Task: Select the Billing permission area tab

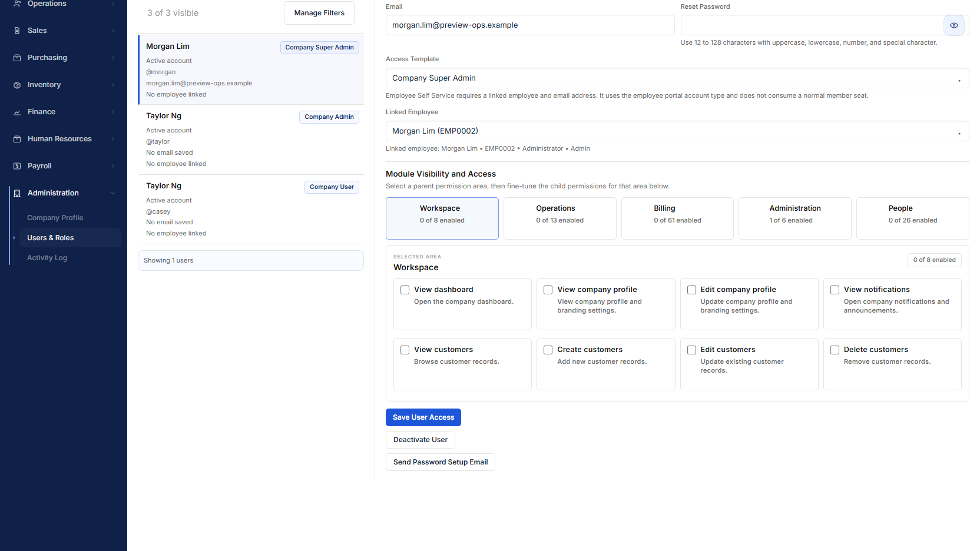Action: pyautogui.click(x=677, y=218)
